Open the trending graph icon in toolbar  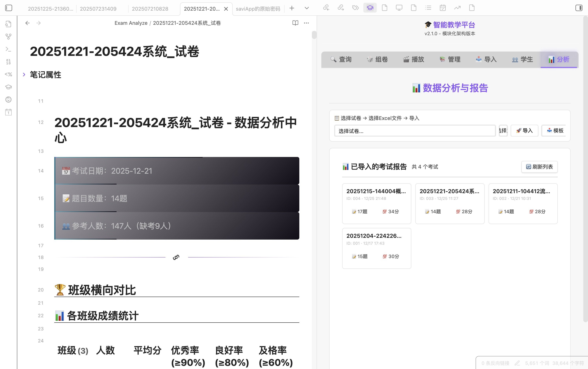(457, 7)
